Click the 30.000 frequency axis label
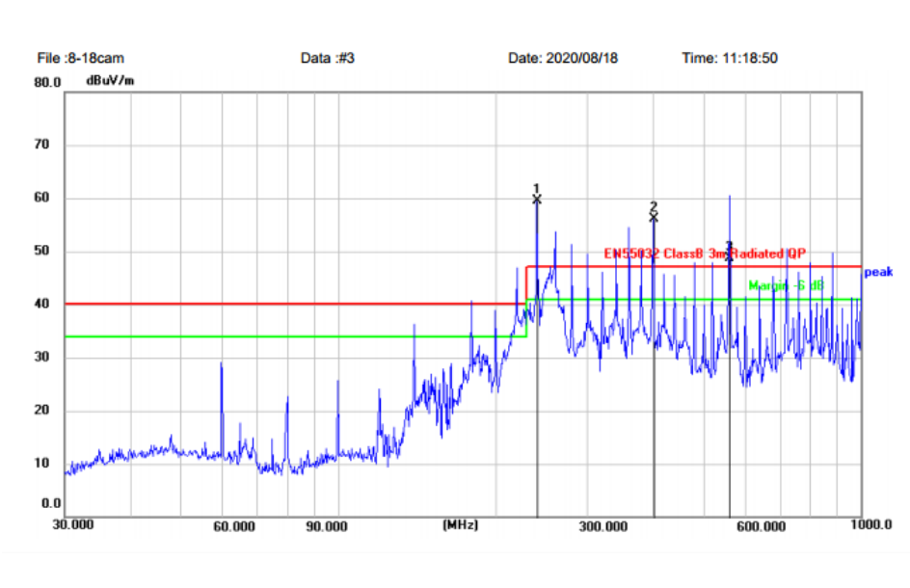The height and width of the screenshot is (588, 910). tap(73, 525)
